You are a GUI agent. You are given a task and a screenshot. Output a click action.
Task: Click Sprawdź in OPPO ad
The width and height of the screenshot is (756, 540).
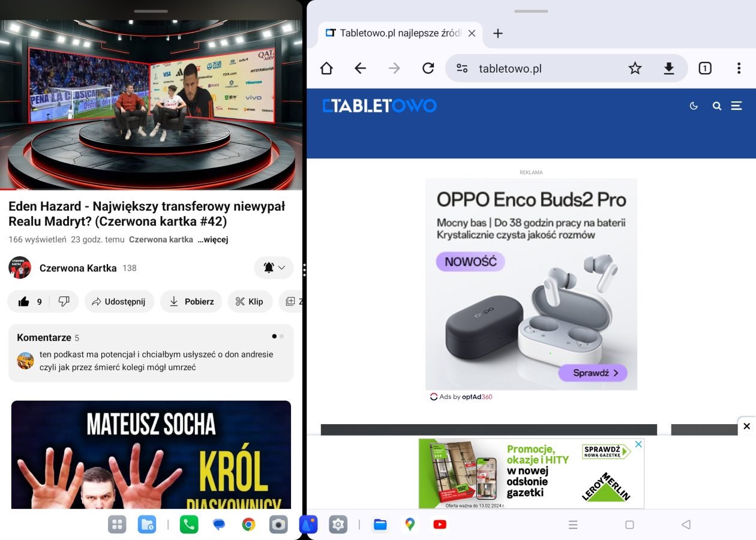[593, 373]
